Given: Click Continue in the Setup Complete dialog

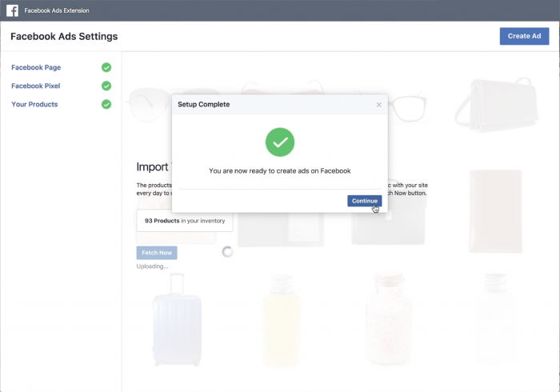Looking at the screenshot, I should (364, 201).
